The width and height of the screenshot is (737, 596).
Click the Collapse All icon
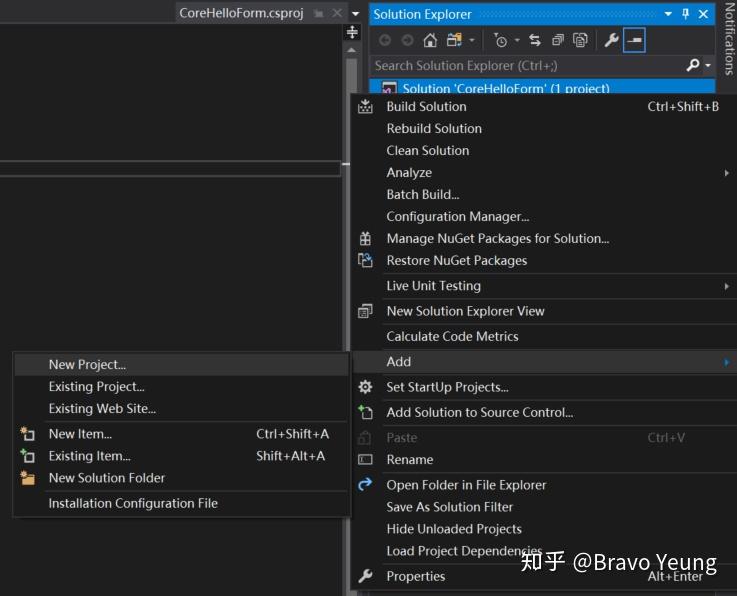coord(557,40)
